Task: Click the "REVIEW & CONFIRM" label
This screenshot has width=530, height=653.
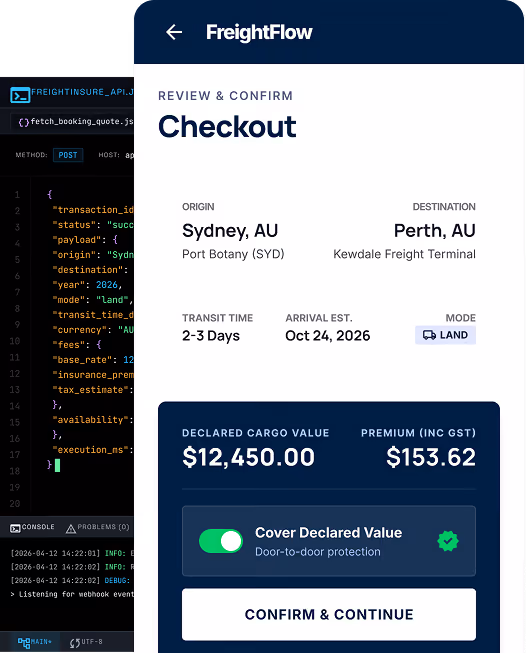Action: click(225, 96)
